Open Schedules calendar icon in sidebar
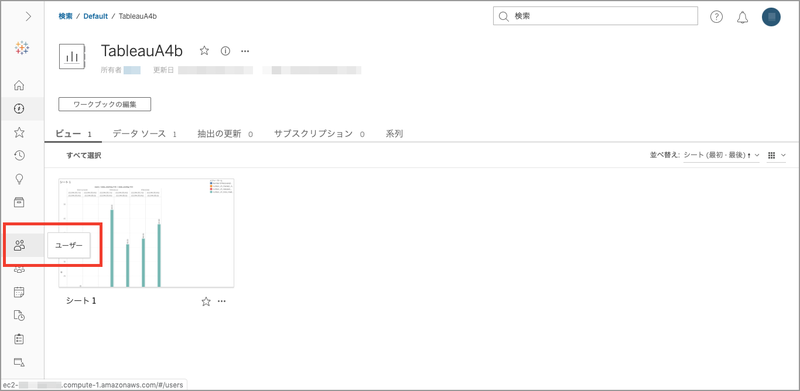This screenshot has width=800, height=391. coord(19,292)
